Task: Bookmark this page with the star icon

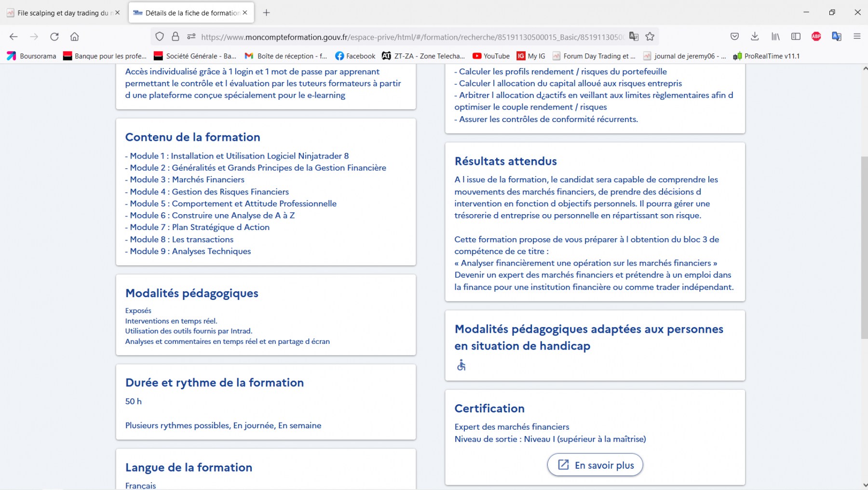Action: (x=650, y=37)
